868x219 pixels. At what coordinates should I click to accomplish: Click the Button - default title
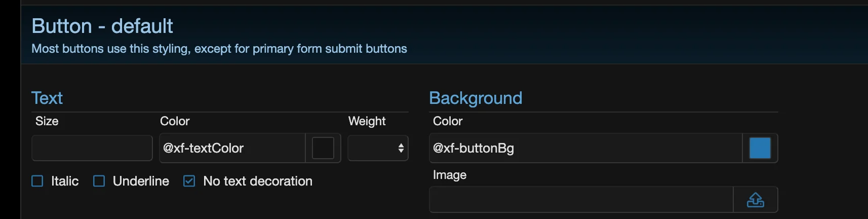(102, 26)
